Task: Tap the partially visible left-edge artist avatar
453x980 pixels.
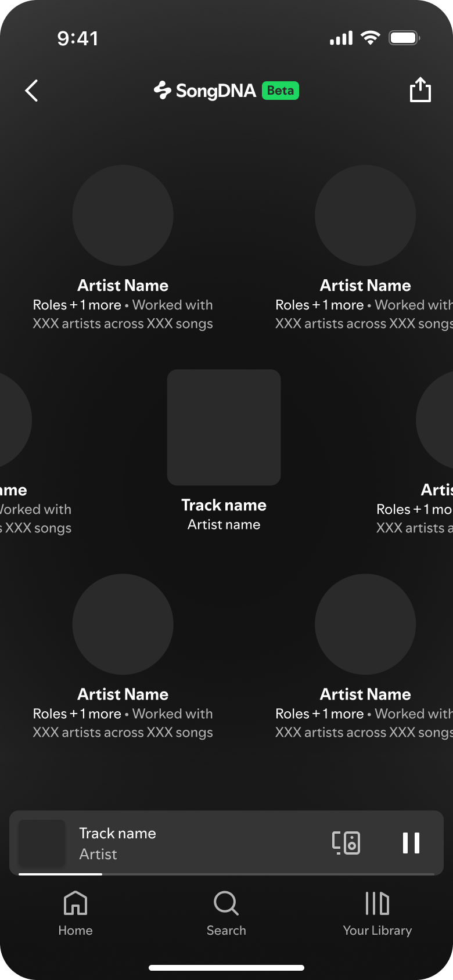Action: click(13, 420)
